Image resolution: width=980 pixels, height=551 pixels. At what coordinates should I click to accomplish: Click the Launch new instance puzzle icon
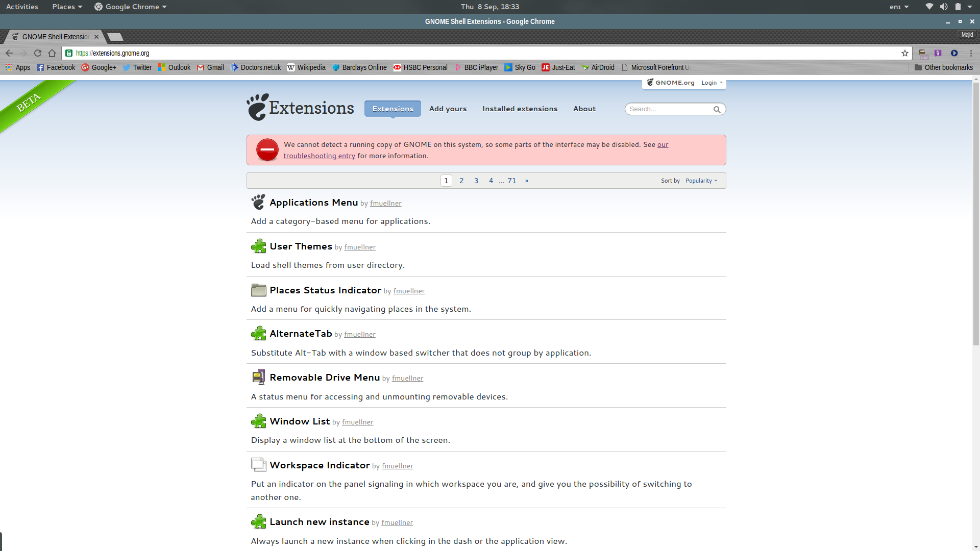click(258, 521)
